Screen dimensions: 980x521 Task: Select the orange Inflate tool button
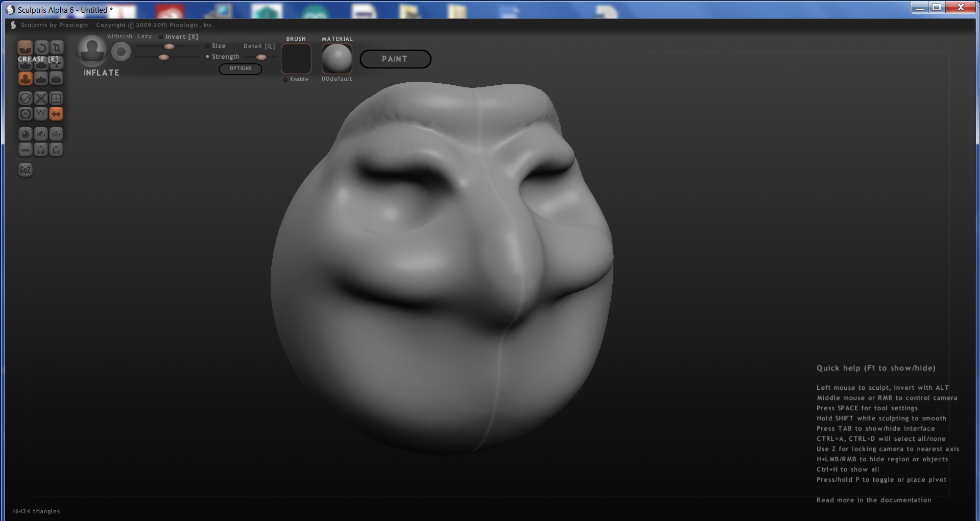tap(25, 78)
